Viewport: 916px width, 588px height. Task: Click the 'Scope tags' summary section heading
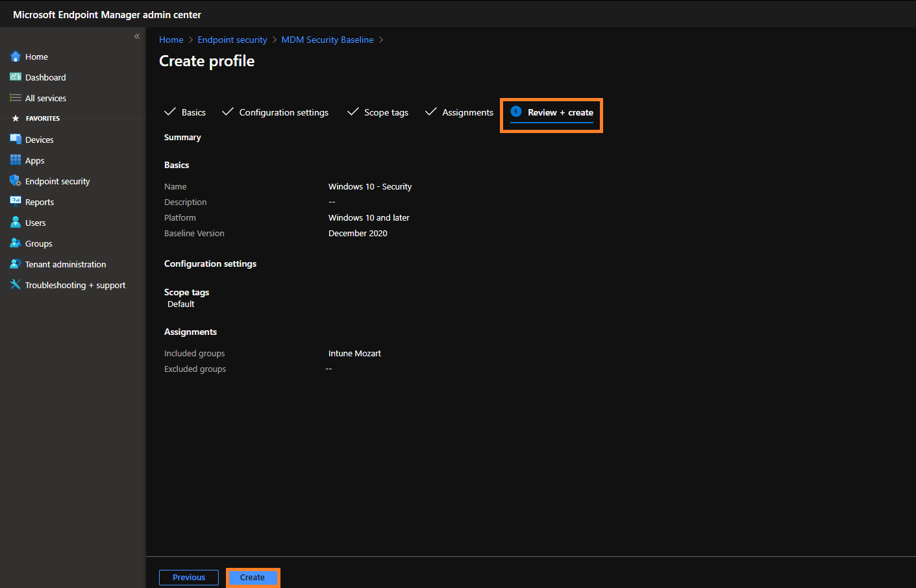click(x=186, y=292)
